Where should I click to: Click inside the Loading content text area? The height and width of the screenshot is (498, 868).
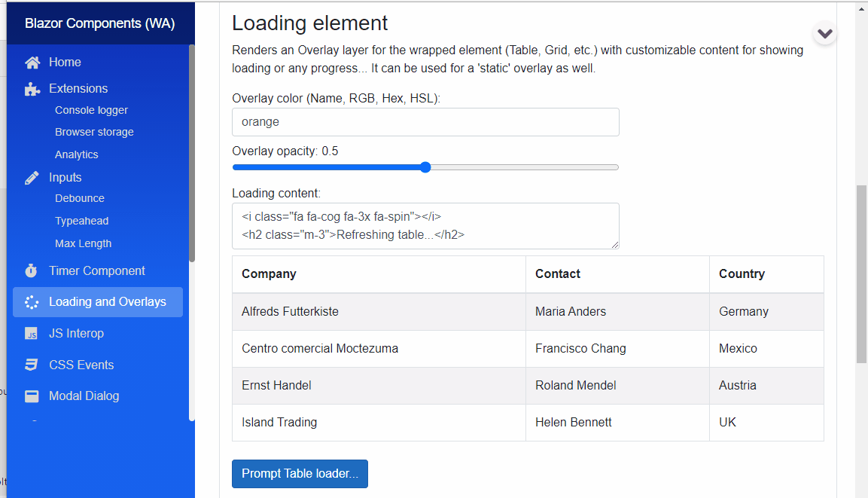425,225
